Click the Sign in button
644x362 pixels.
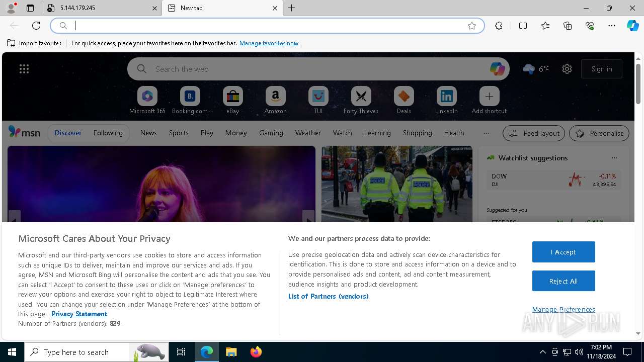pos(602,69)
